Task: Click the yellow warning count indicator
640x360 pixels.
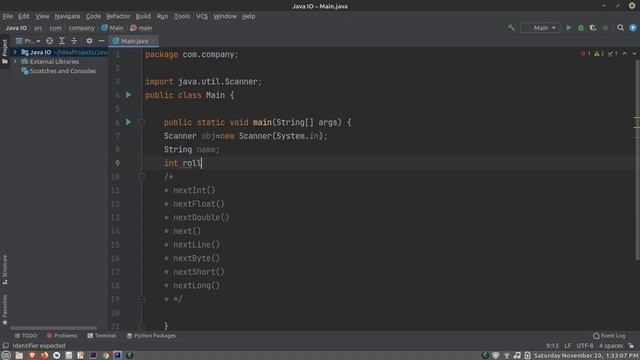Action: (x=599, y=53)
